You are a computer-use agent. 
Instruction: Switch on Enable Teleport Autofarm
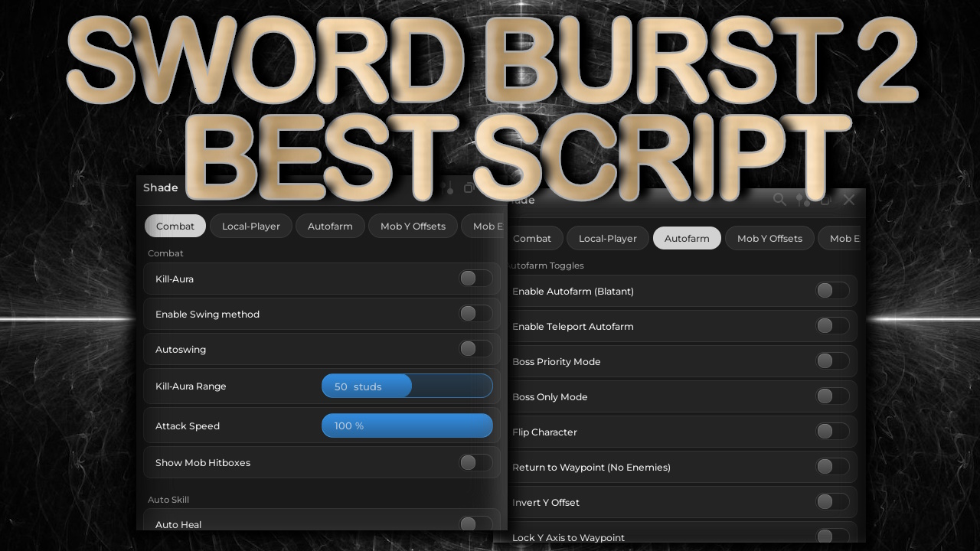[x=831, y=326]
